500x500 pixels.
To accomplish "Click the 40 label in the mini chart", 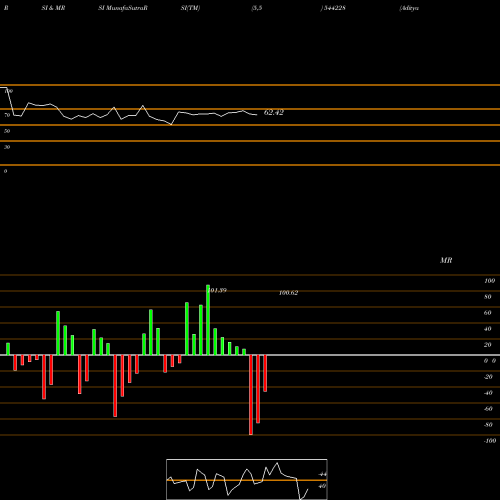I will tap(322, 486).
